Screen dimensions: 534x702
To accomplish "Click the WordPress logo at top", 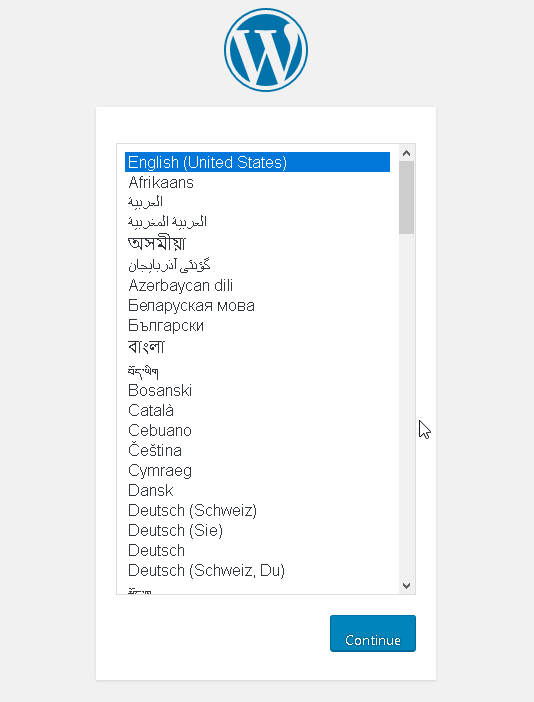I will [266, 50].
